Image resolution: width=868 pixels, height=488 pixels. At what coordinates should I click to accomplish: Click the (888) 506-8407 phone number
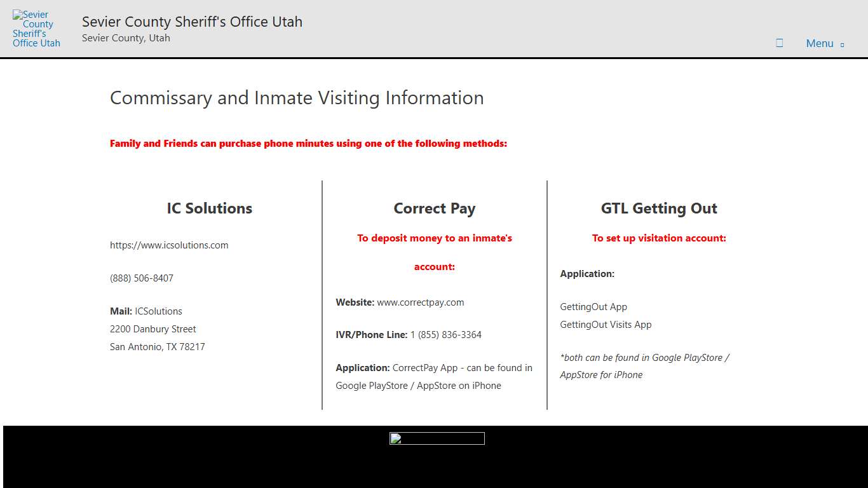141,278
